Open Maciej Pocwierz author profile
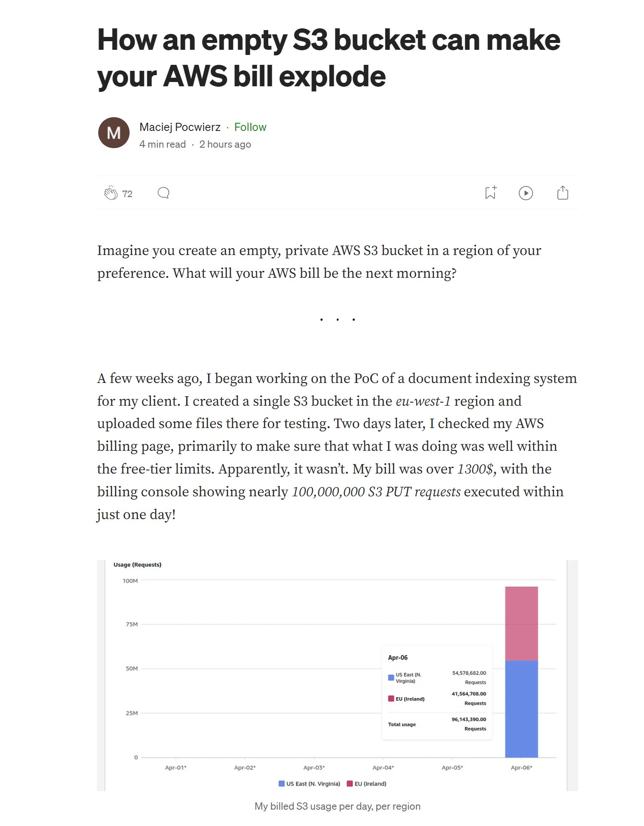The width and height of the screenshot is (644, 826). (180, 127)
